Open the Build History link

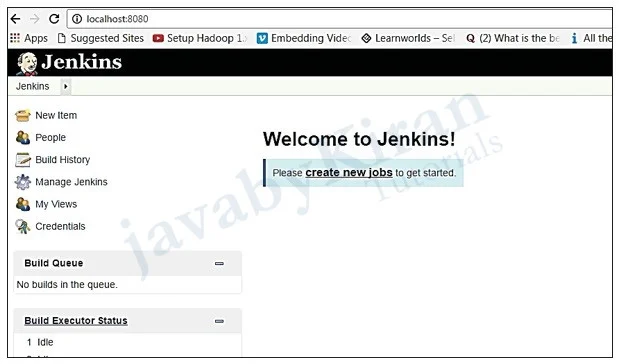coord(63,159)
